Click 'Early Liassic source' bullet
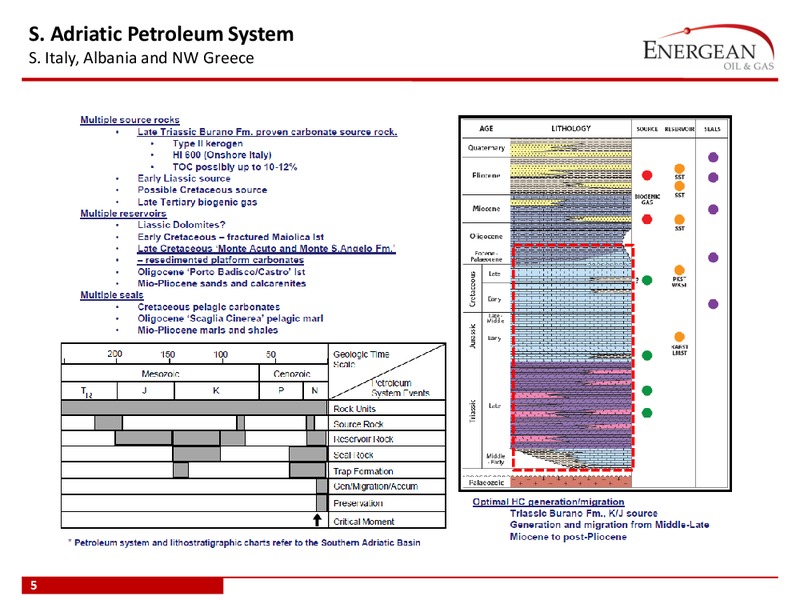 tap(184, 179)
